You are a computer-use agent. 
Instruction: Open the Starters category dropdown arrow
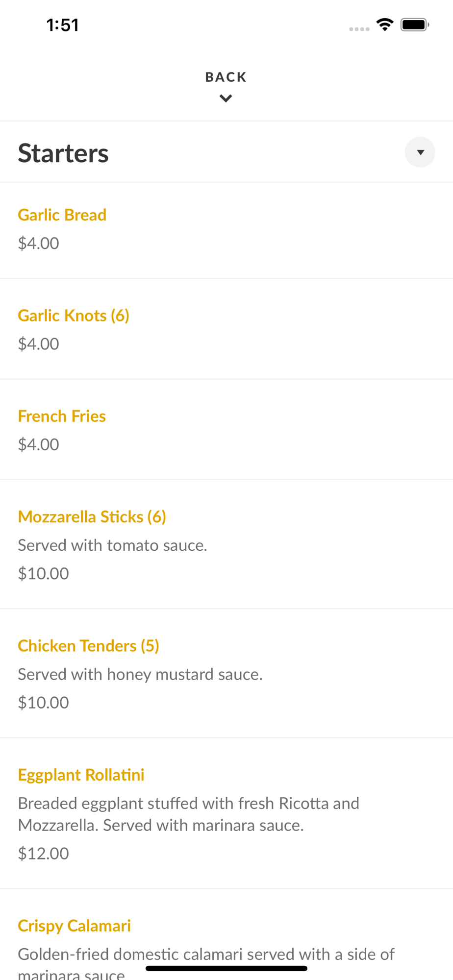tap(420, 152)
